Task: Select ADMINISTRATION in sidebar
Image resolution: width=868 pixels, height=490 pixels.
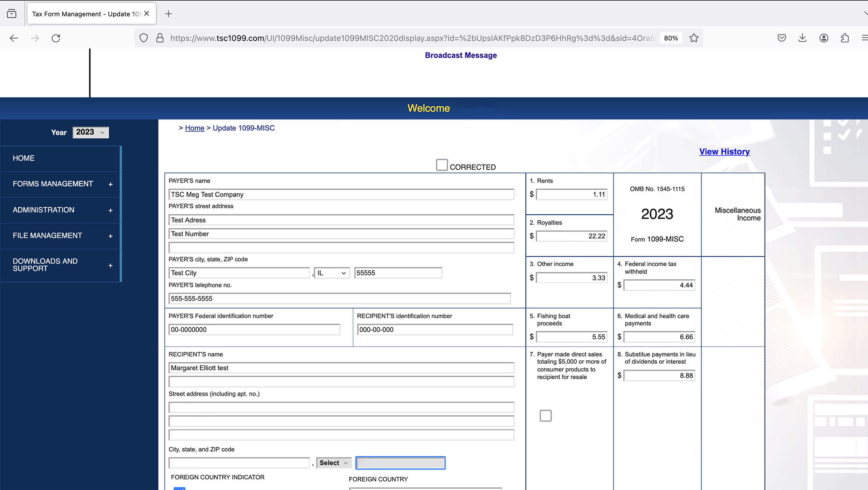Action: pos(60,210)
